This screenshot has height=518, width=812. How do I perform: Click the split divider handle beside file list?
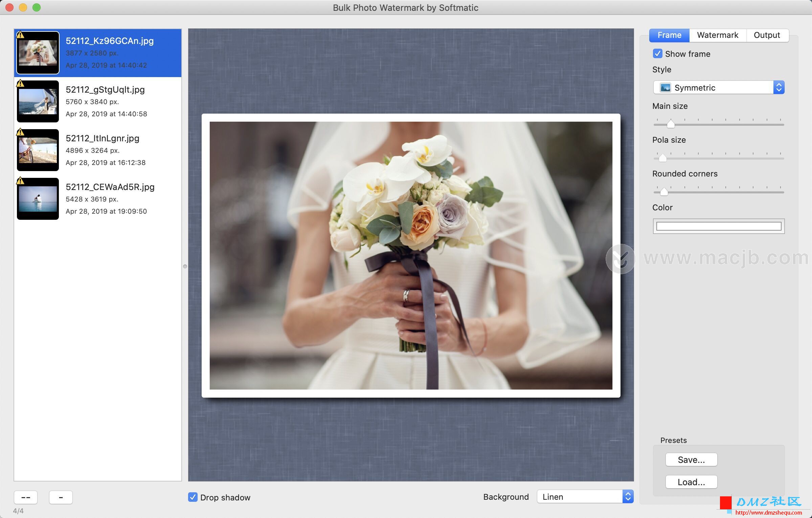click(185, 266)
